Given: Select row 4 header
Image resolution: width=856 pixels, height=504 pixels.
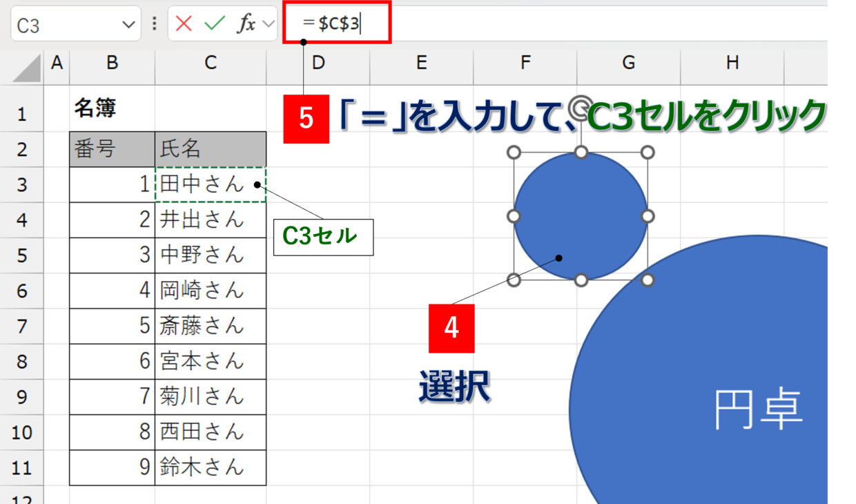Looking at the screenshot, I should point(22,220).
